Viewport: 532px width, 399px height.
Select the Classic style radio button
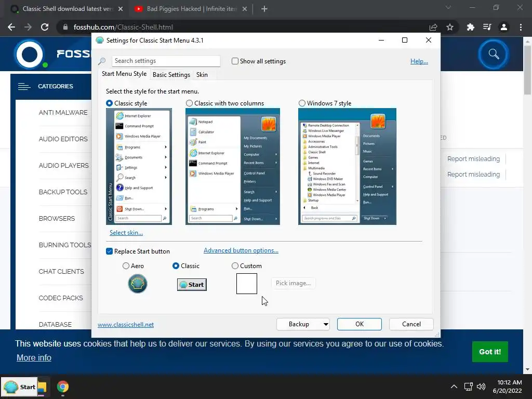[109, 103]
